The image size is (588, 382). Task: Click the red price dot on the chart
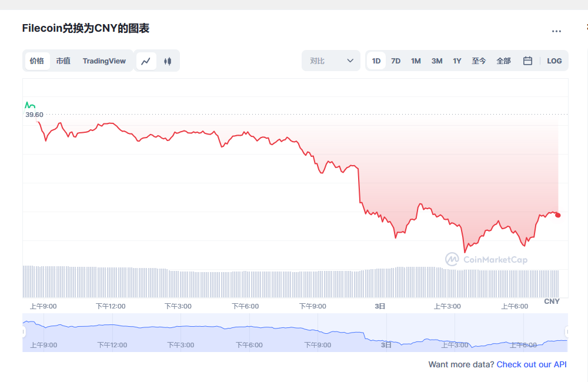point(557,215)
